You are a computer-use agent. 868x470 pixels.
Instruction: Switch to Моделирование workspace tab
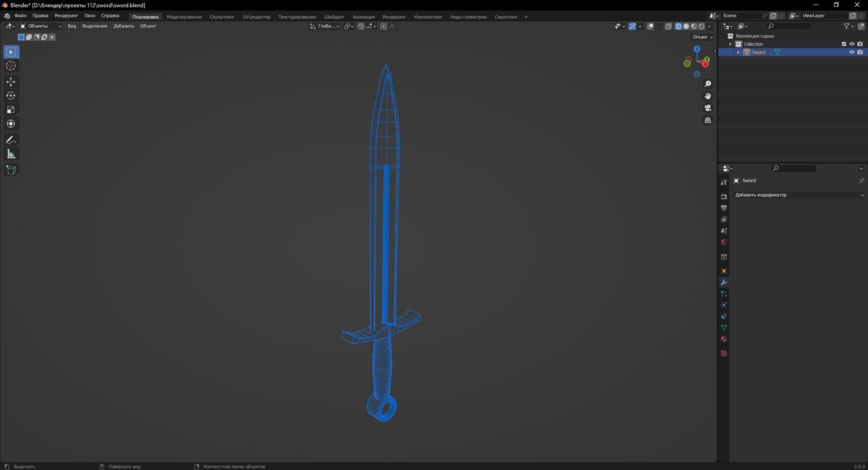pos(184,17)
